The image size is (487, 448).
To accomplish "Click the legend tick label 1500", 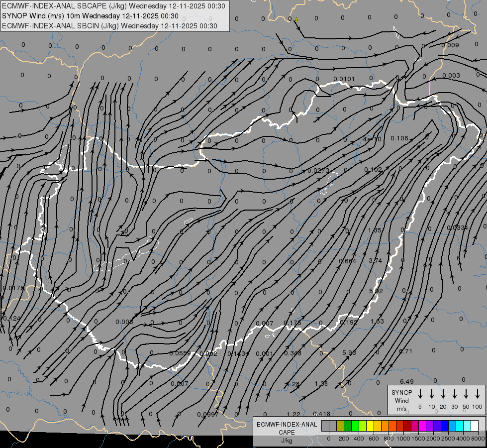I will [418, 439].
